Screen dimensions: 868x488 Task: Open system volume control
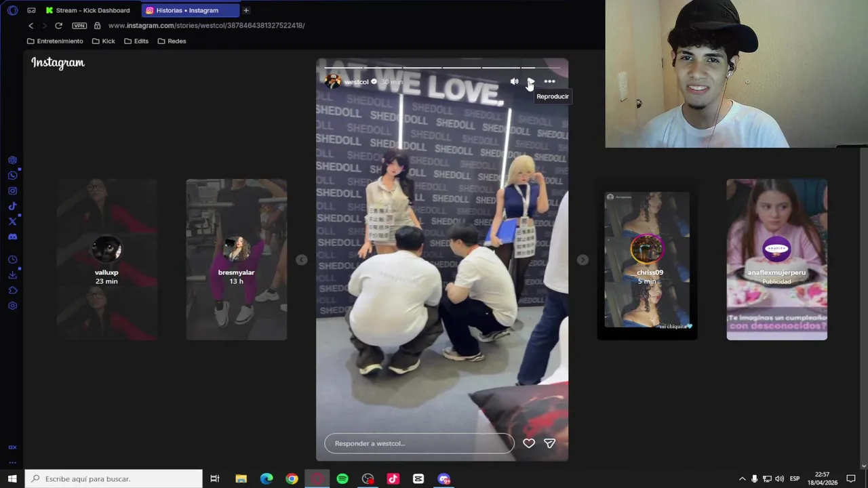[x=779, y=479]
